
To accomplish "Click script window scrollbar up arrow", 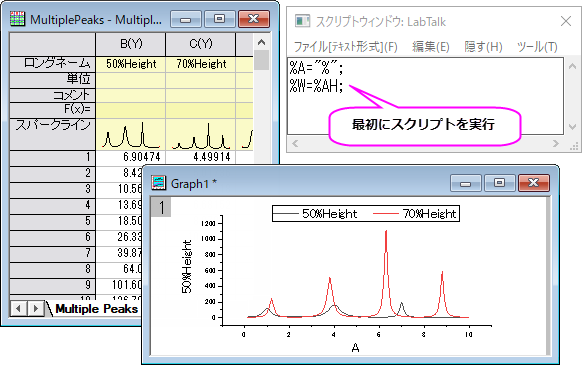I will click(572, 66).
